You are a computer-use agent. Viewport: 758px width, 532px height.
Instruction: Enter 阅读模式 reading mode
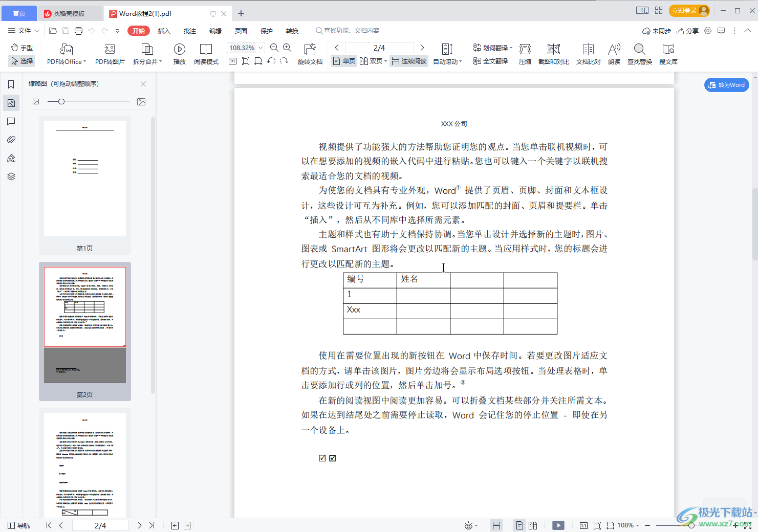206,54
